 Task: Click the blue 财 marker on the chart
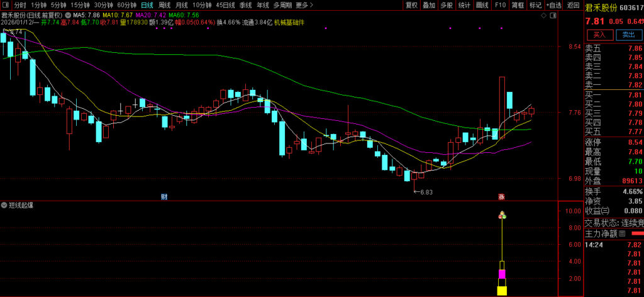[164, 196]
